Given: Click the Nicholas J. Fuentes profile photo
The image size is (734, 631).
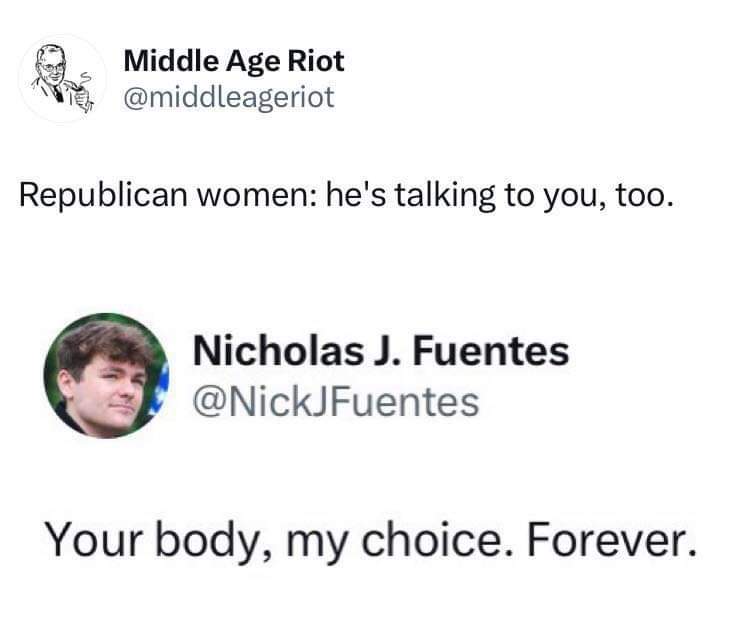Looking at the screenshot, I should (x=106, y=375).
